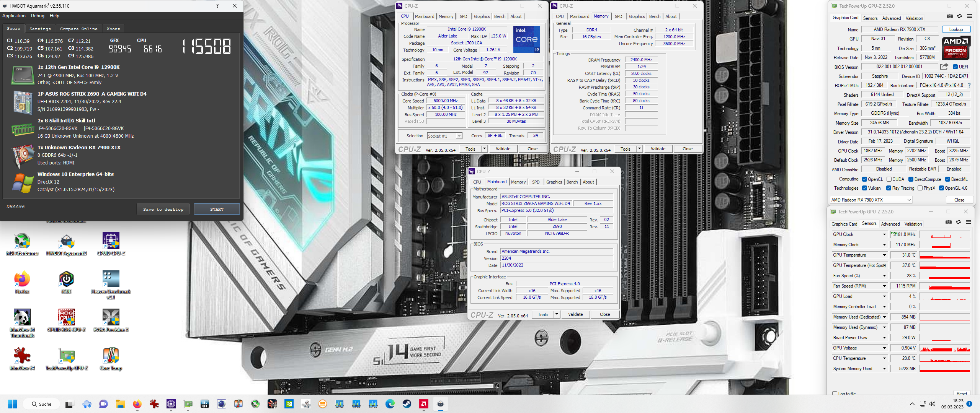Open Windows Start menu
The height and width of the screenshot is (413, 980).
[12, 404]
